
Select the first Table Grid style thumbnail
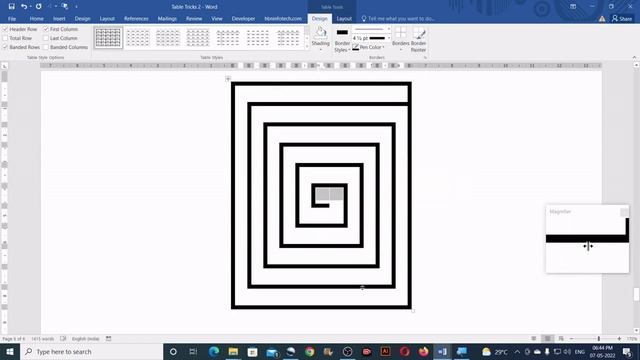click(108, 38)
